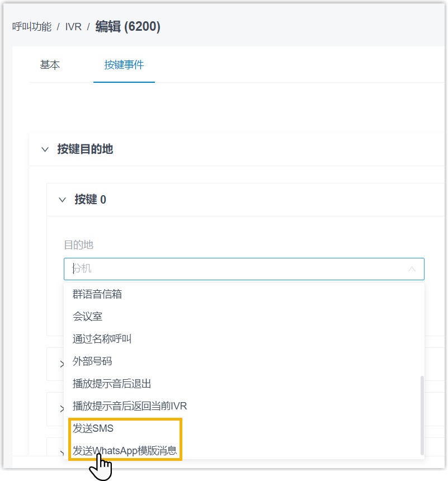Image resolution: width=448 pixels, height=481 pixels.
Task: Go to IVR breadcrumb link
Action: click(x=73, y=27)
